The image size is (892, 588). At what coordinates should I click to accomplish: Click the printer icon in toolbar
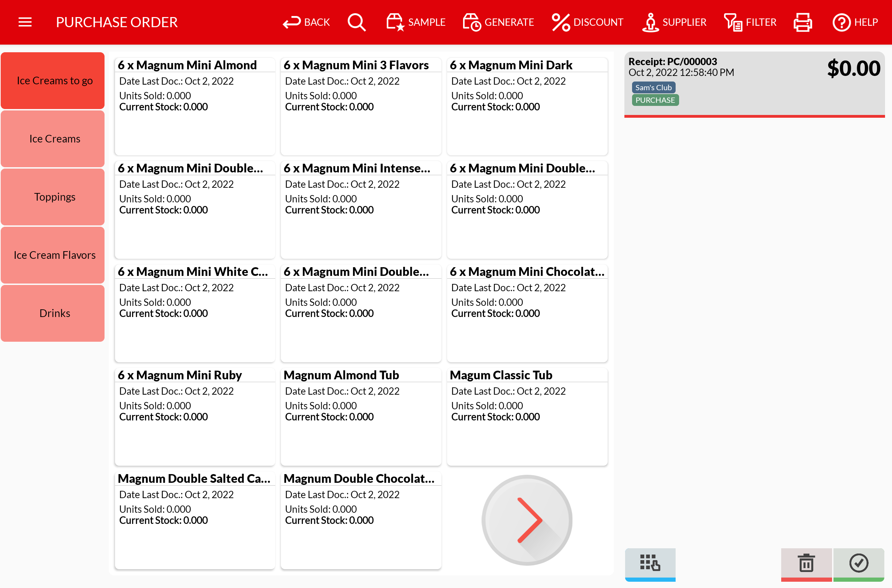[x=802, y=22]
